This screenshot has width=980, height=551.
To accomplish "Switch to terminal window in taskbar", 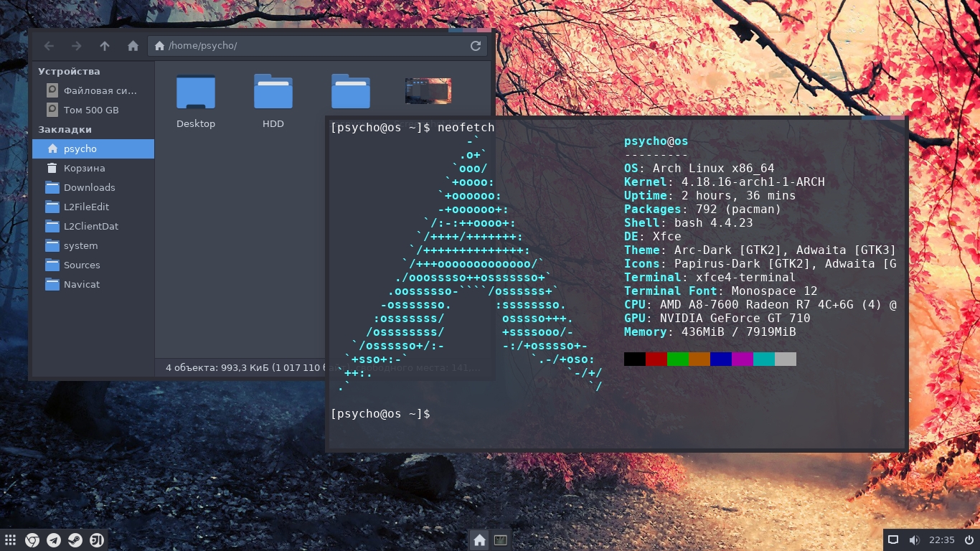I will coord(501,540).
